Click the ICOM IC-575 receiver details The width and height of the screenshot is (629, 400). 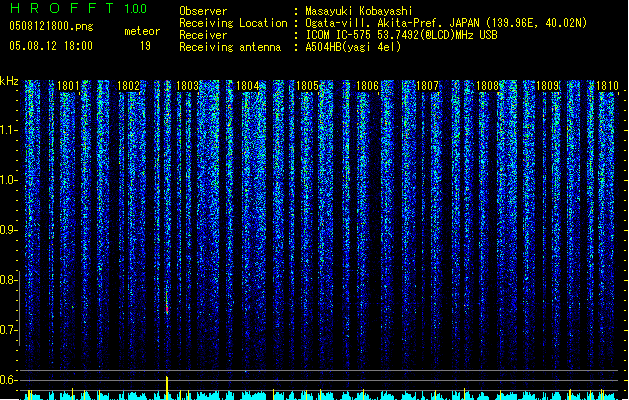[402, 35]
